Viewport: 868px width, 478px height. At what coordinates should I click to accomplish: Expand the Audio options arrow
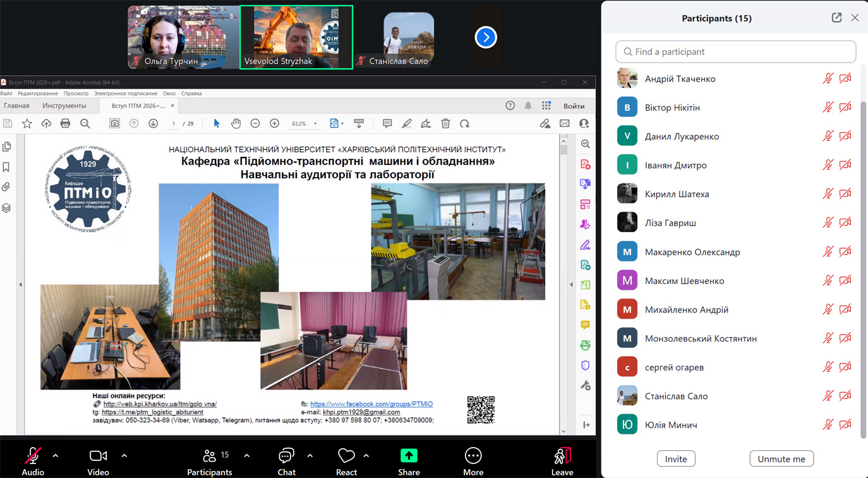56,455
